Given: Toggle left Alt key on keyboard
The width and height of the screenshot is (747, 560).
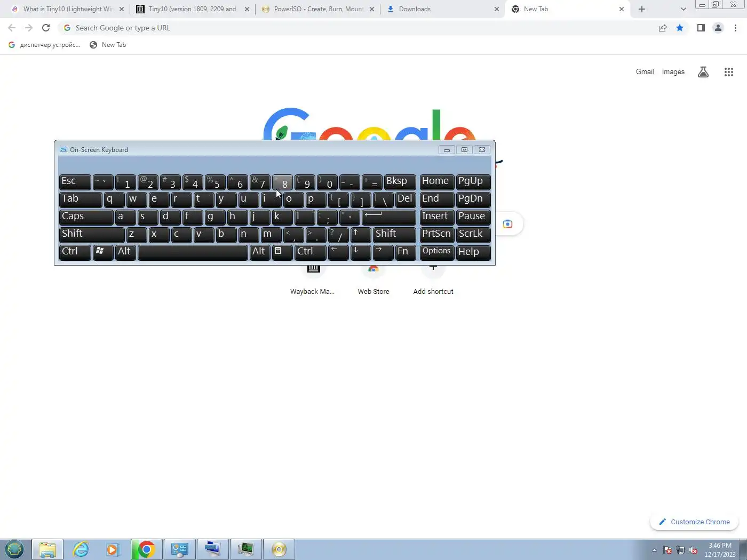Looking at the screenshot, I should point(125,252).
